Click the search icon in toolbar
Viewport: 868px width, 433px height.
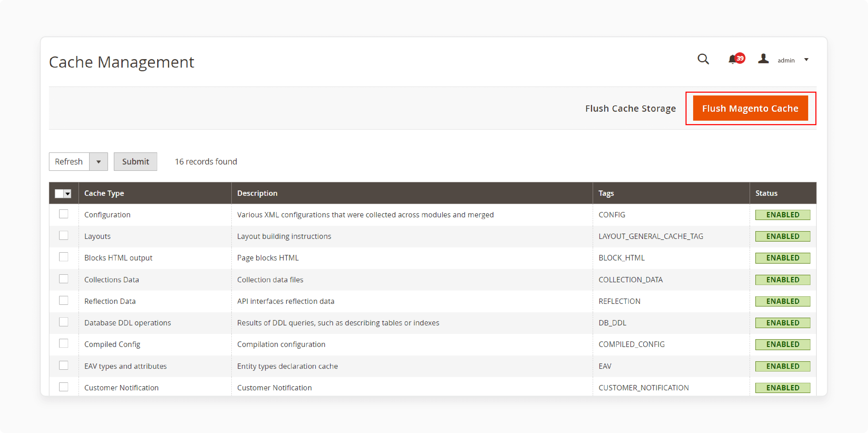(703, 60)
